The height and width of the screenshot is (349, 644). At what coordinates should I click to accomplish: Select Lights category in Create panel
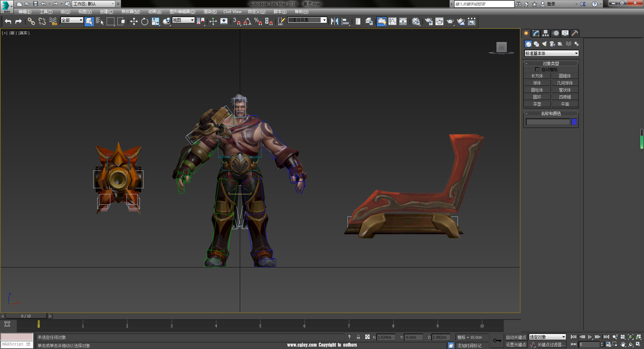point(544,44)
